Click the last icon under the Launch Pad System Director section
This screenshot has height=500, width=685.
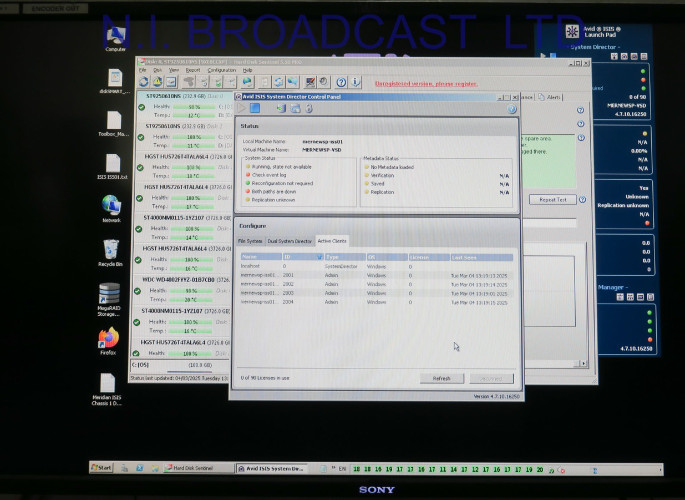click(643, 56)
